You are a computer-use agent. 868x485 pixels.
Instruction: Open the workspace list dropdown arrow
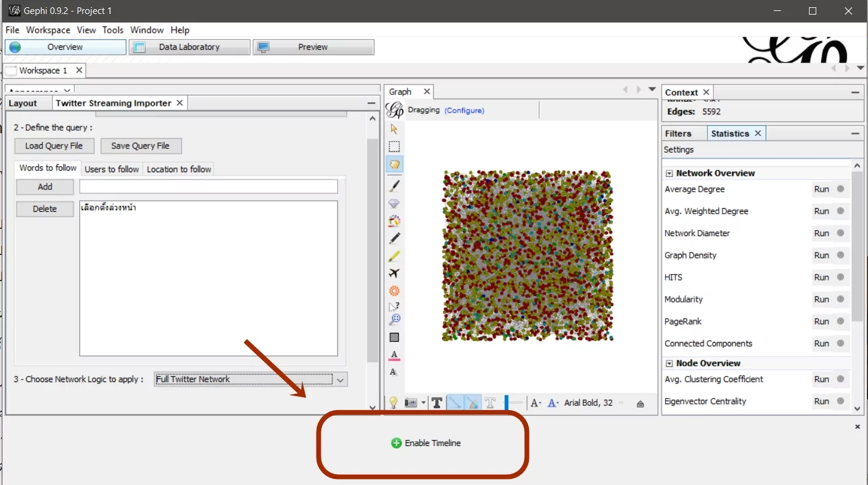coord(860,68)
